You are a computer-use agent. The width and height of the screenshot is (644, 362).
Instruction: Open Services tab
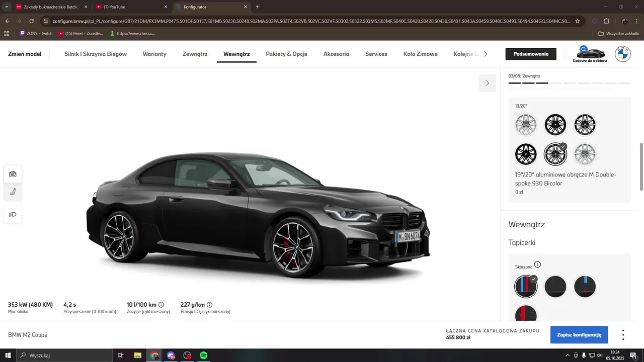[x=376, y=54]
